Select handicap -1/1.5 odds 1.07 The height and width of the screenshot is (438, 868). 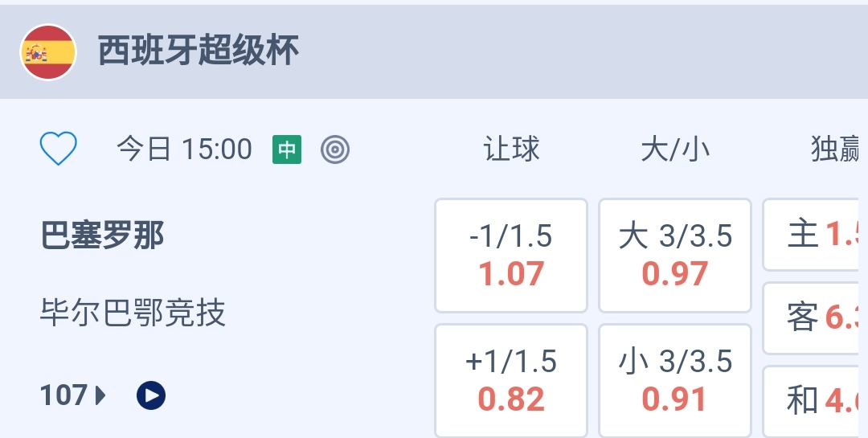[511, 256]
